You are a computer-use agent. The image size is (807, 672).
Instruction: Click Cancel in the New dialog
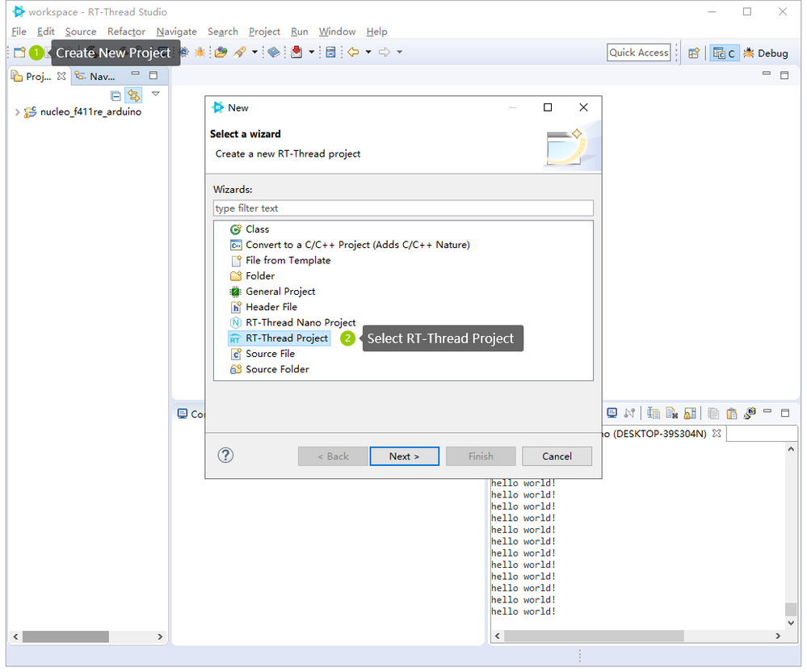coord(557,456)
